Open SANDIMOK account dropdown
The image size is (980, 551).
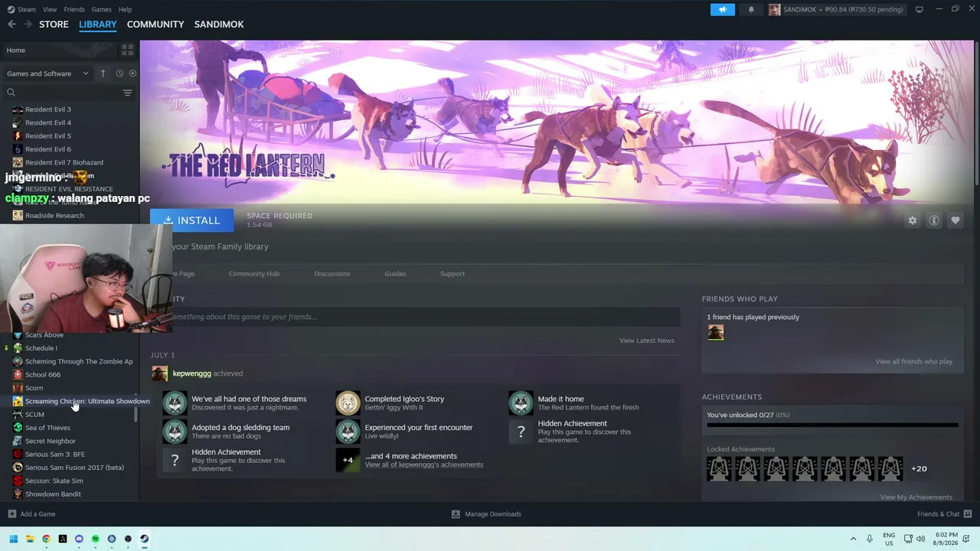tap(836, 9)
